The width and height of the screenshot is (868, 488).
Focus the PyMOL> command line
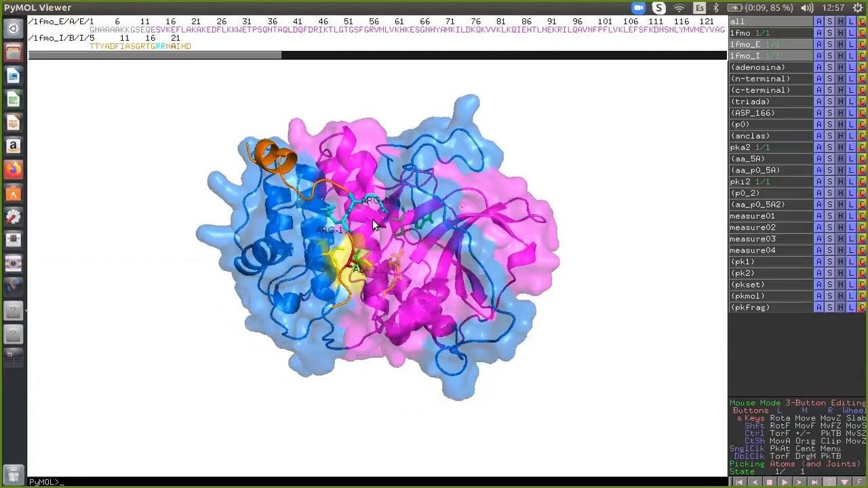[x=377, y=482]
